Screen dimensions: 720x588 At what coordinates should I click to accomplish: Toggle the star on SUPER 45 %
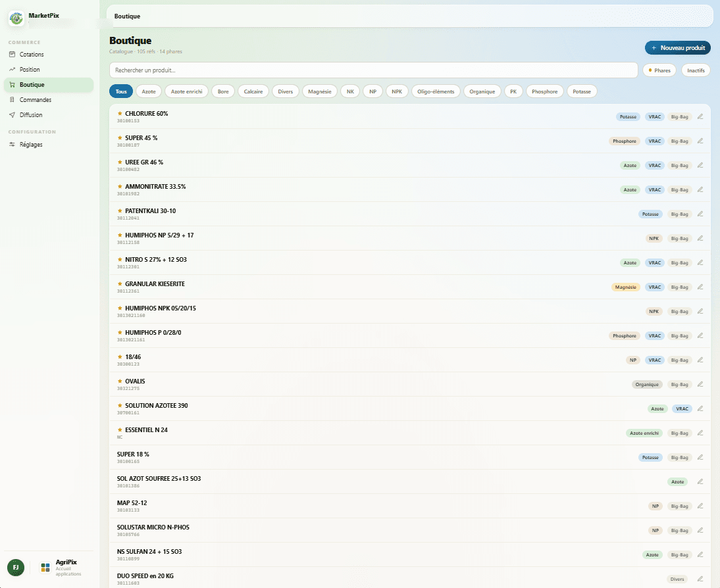click(x=120, y=137)
